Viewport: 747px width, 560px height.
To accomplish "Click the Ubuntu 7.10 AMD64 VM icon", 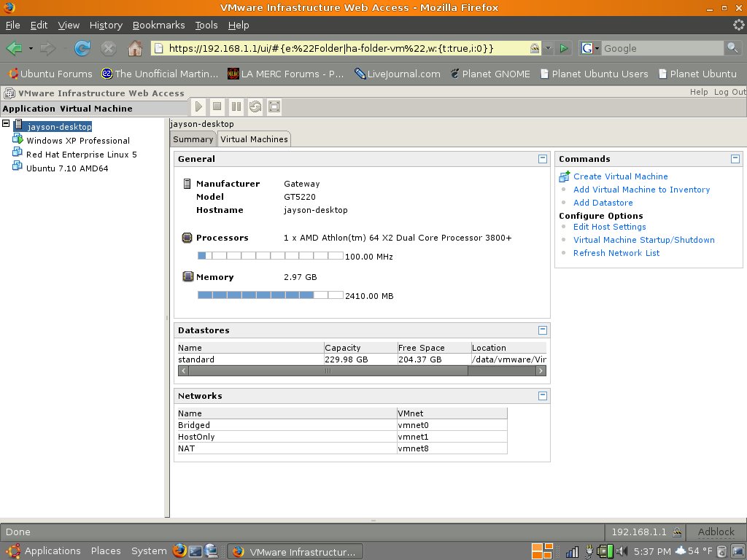I will (18, 166).
